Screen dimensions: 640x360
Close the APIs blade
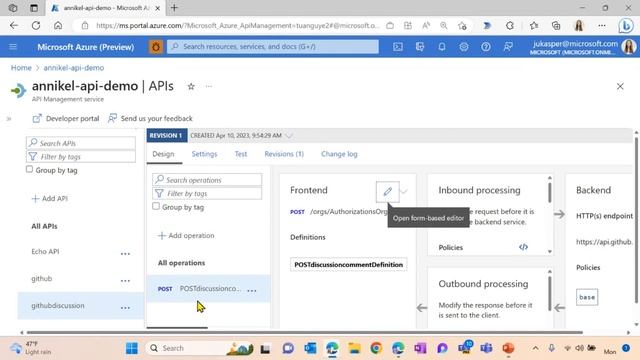[x=620, y=86]
